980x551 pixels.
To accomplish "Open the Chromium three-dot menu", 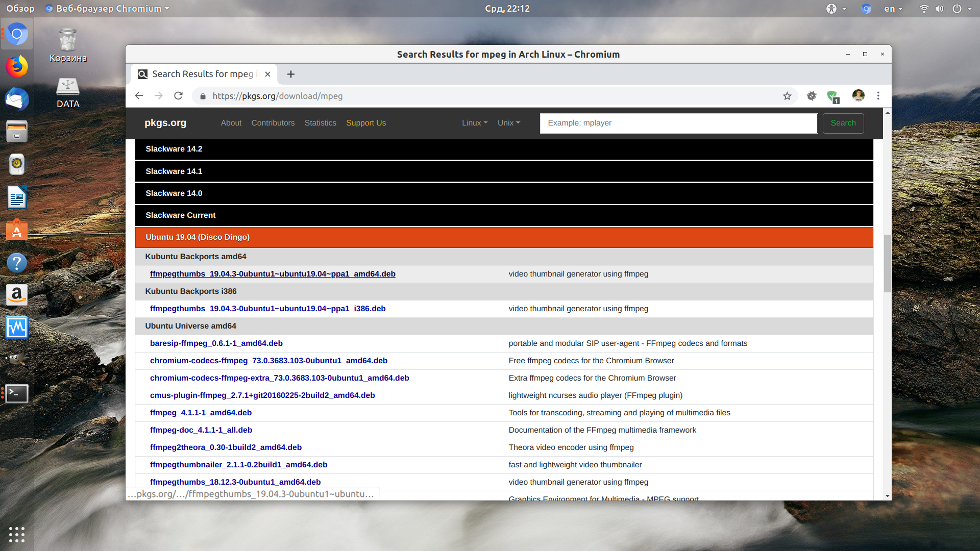I will [878, 96].
